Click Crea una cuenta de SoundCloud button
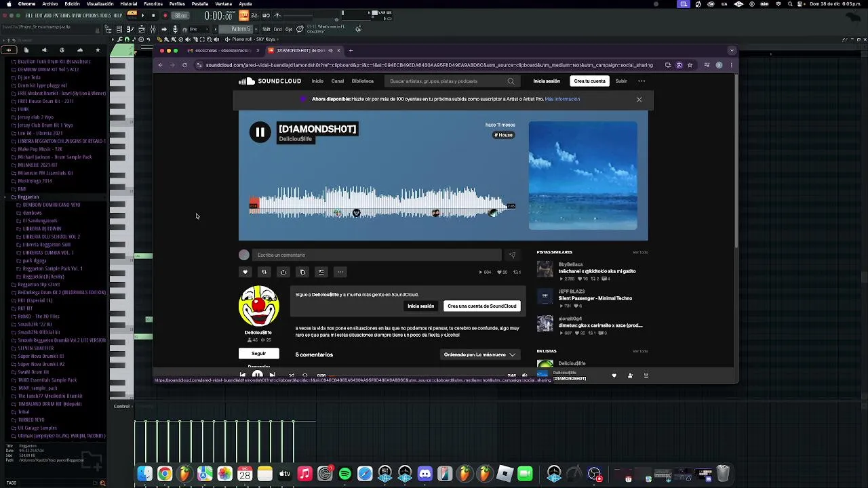 [x=482, y=306]
